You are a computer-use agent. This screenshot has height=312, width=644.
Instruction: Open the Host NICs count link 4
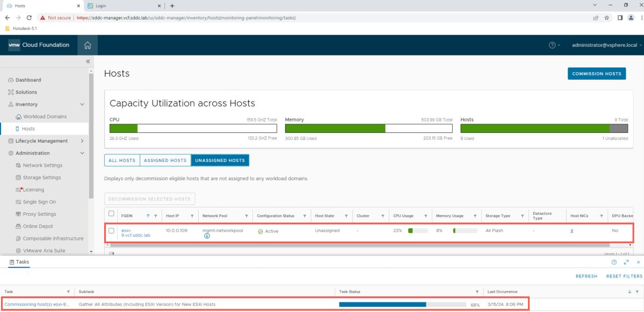point(571,230)
